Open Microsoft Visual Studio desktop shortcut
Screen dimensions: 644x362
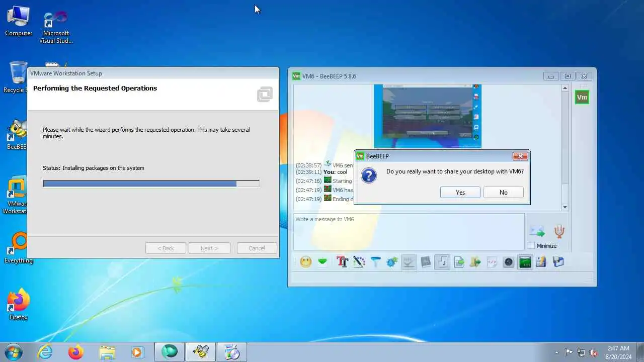coord(56,28)
